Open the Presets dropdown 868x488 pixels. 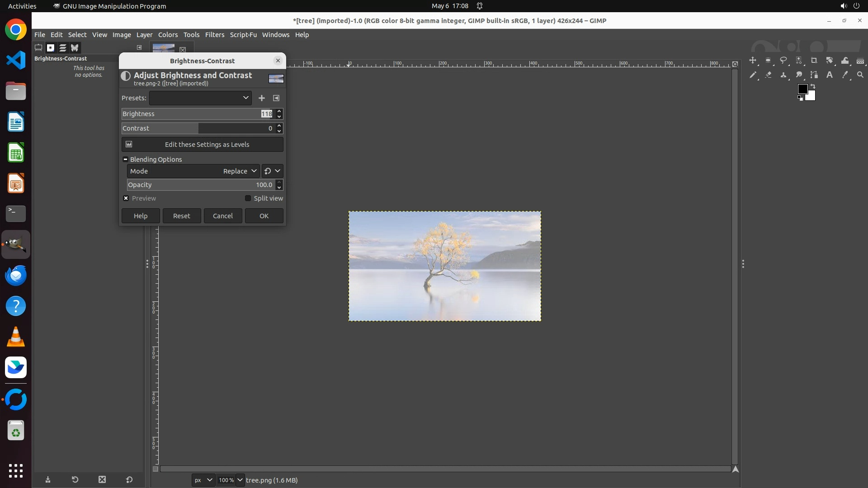pyautogui.click(x=200, y=98)
